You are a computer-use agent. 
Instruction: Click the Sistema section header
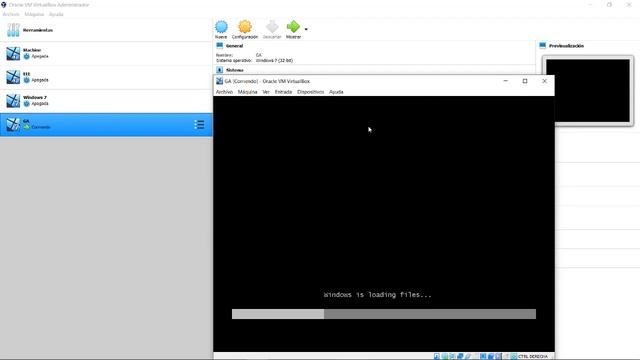point(235,70)
